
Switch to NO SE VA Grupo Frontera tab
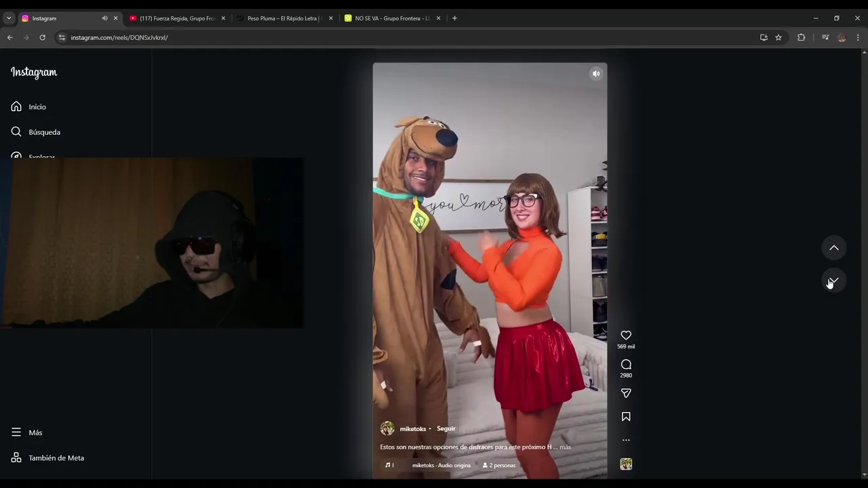pyautogui.click(x=391, y=18)
